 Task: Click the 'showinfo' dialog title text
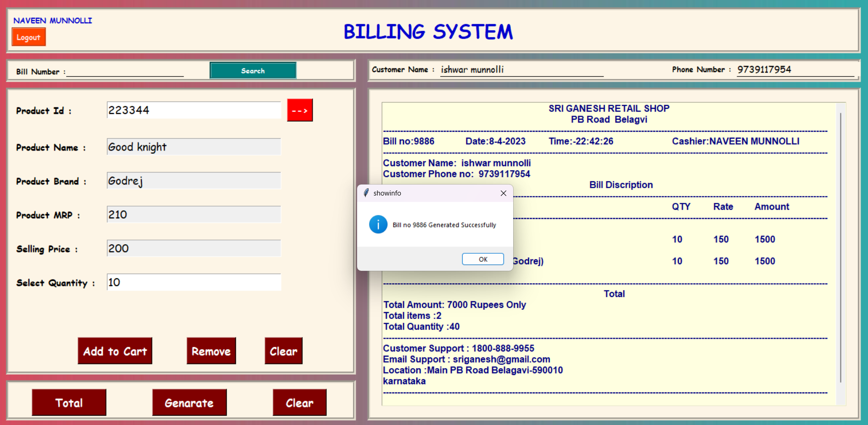click(x=387, y=193)
